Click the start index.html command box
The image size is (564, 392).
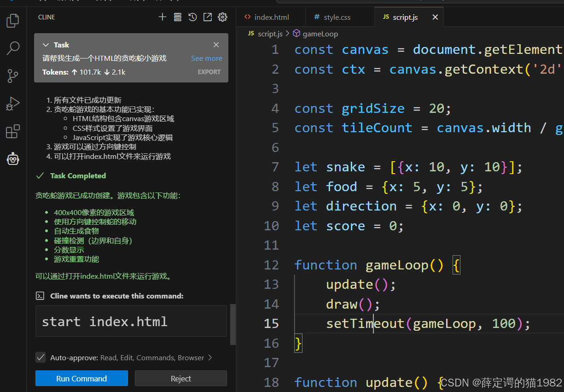131,321
